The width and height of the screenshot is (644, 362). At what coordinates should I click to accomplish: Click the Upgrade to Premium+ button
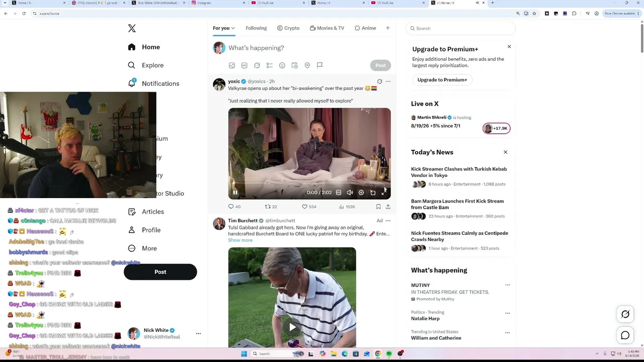(x=442, y=80)
